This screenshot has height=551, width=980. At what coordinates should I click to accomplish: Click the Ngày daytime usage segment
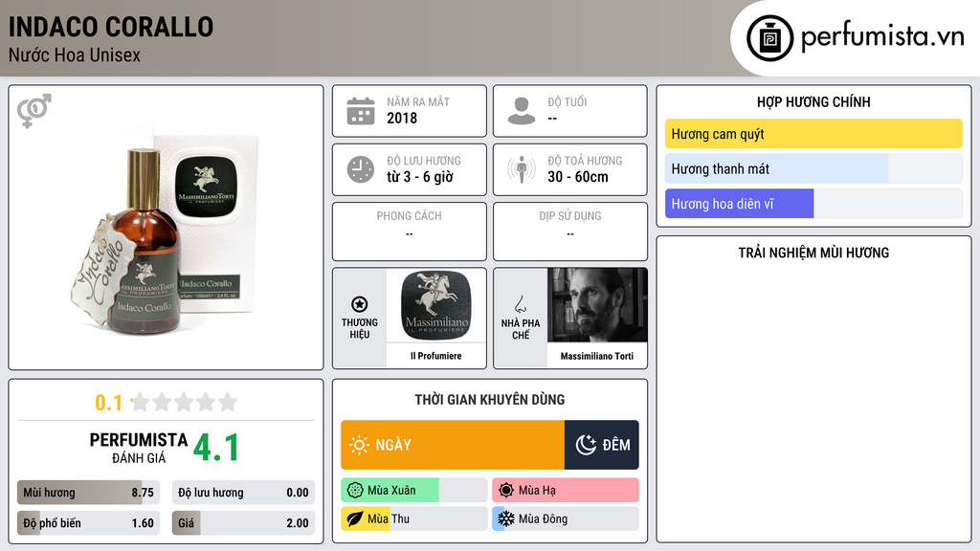tap(453, 445)
